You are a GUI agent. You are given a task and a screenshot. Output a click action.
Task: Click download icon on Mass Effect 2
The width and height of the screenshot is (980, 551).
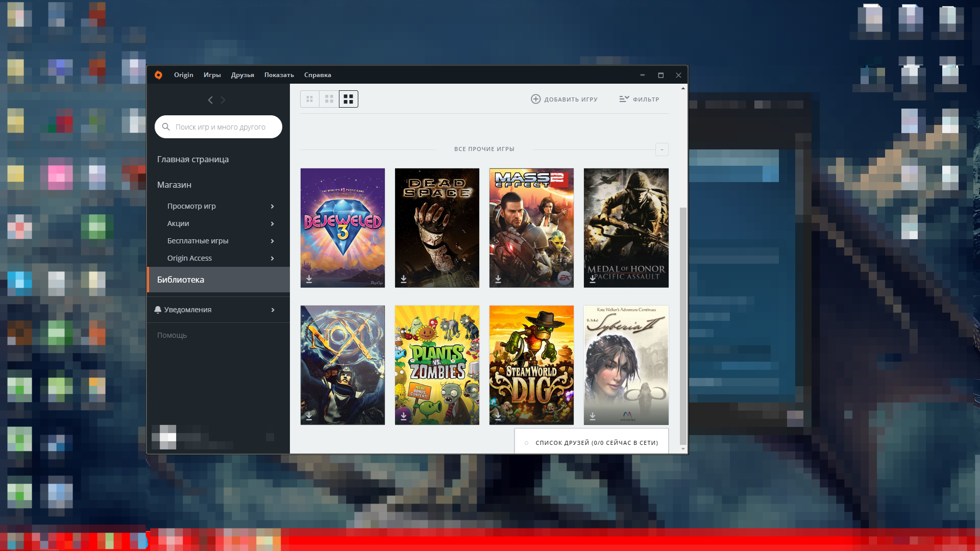(498, 279)
